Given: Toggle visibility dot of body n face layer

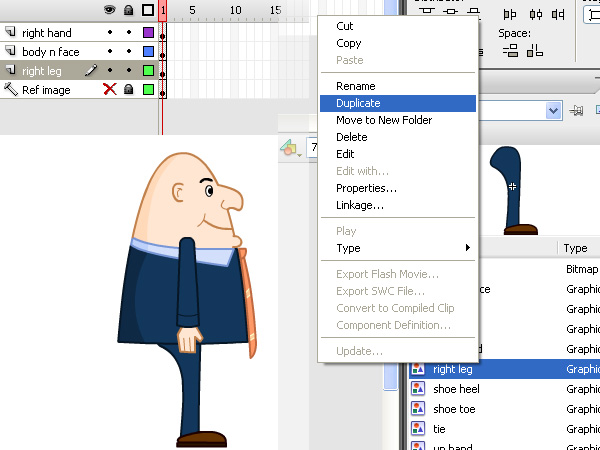Looking at the screenshot, I should point(110,51).
